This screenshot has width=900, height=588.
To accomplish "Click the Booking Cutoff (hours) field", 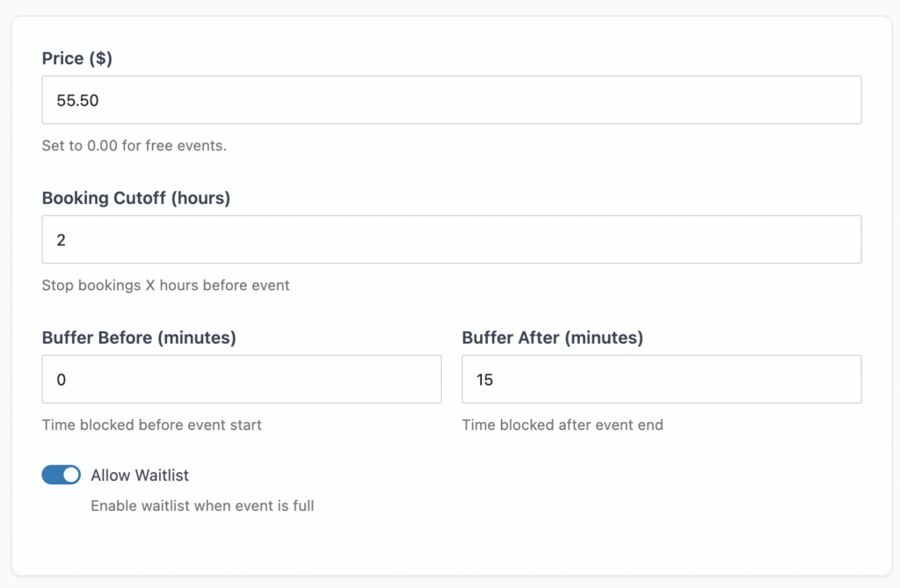I will pos(451,240).
